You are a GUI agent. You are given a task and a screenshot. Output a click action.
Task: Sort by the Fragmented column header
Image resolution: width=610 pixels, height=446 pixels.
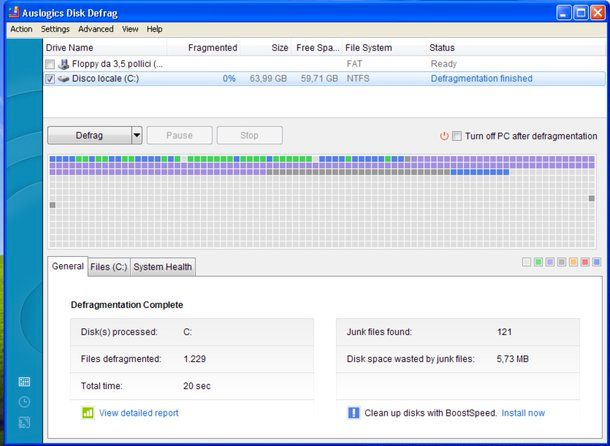coord(203,48)
